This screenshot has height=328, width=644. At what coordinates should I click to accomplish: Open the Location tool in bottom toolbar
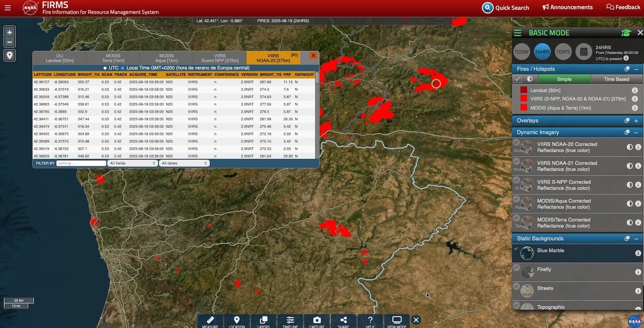(x=237, y=322)
